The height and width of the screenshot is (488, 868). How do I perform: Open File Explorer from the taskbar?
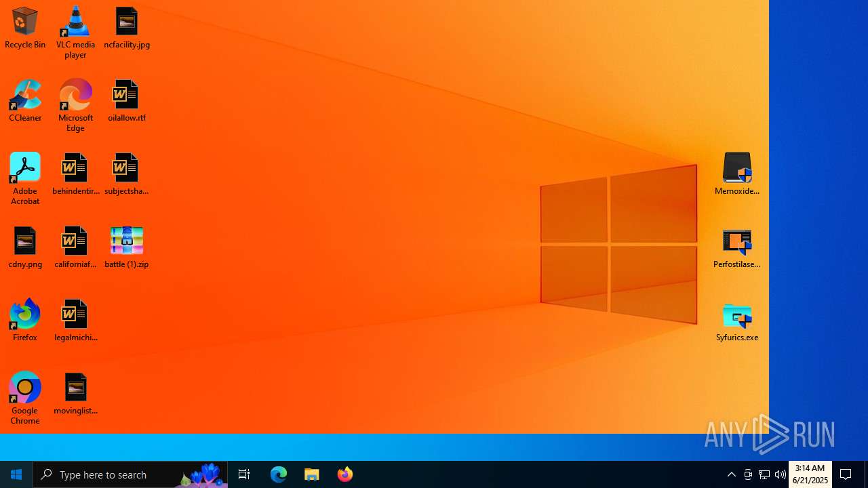click(x=312, y=474)
